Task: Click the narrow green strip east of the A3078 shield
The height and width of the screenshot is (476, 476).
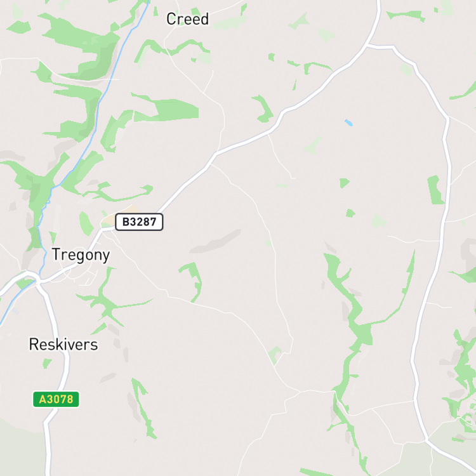Action: tap(143, 407)
